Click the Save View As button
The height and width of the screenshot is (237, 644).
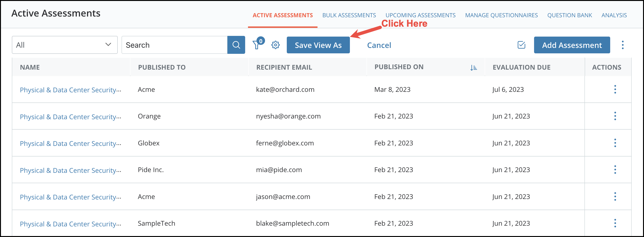tap(318, 45)
